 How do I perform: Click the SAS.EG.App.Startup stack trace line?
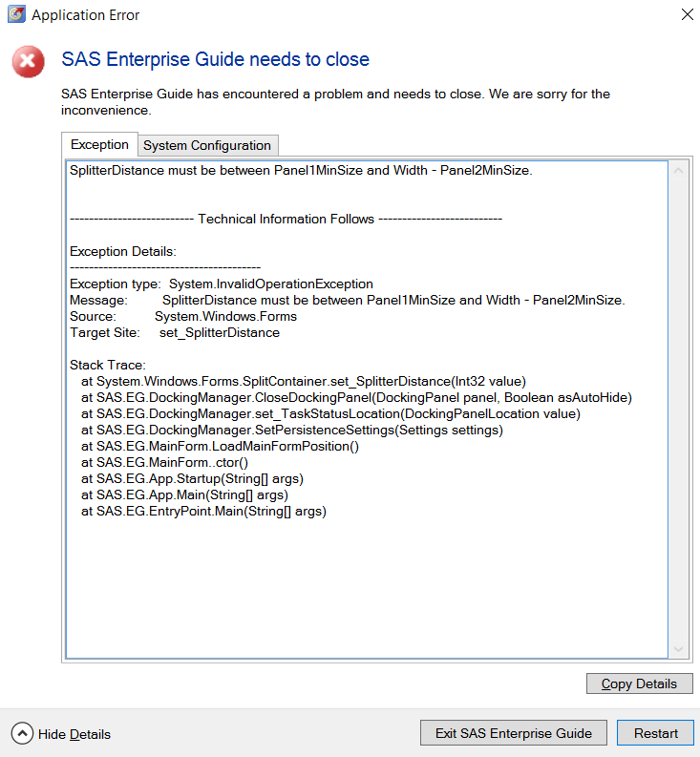tap(192, 478)
